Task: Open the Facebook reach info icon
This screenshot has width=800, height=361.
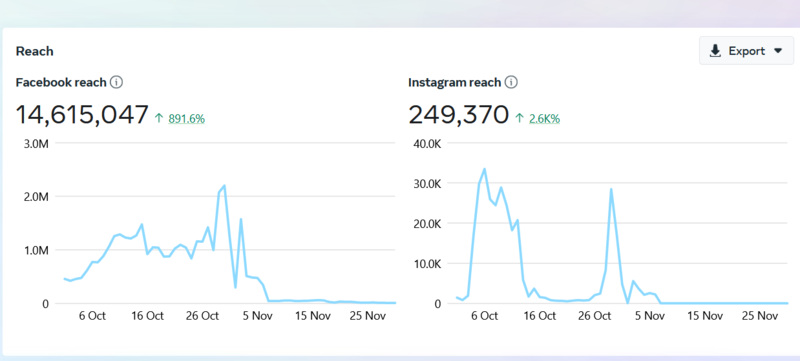Action: (117, 82)
